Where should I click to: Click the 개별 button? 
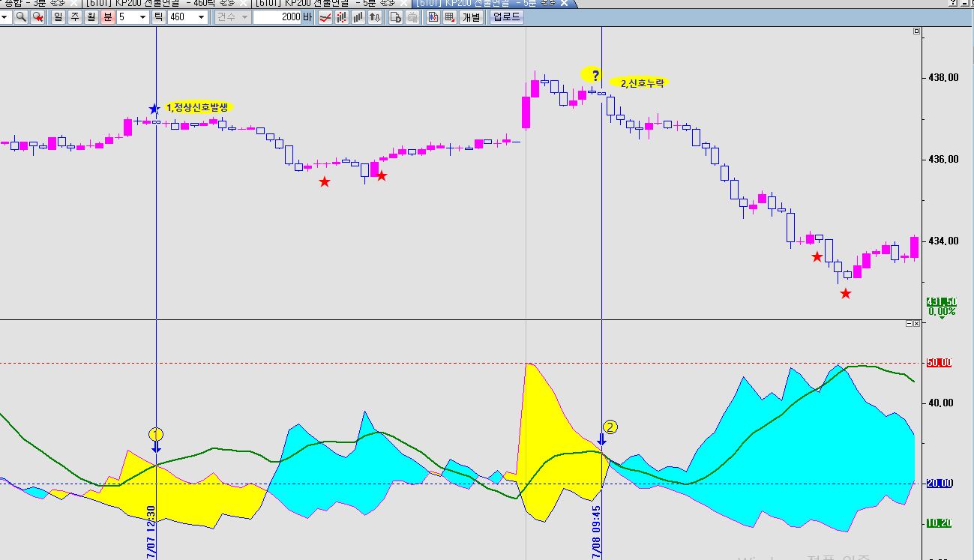tap(471, 17)
